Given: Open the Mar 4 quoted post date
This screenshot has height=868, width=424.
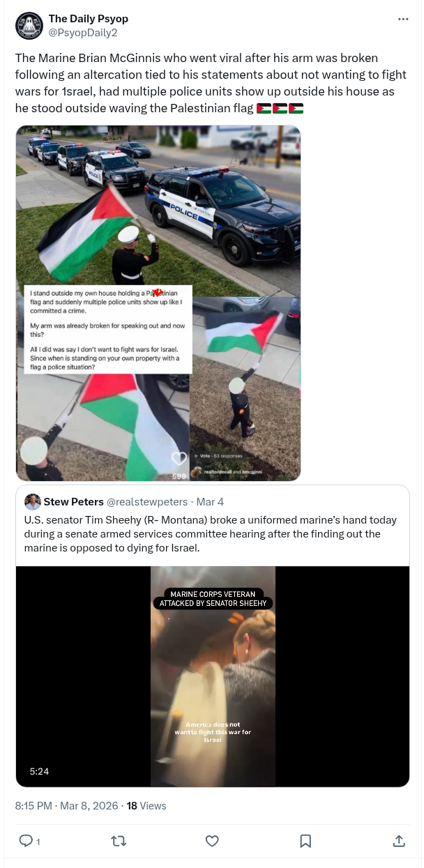Looking at the screenshot, I should point(210,502).
